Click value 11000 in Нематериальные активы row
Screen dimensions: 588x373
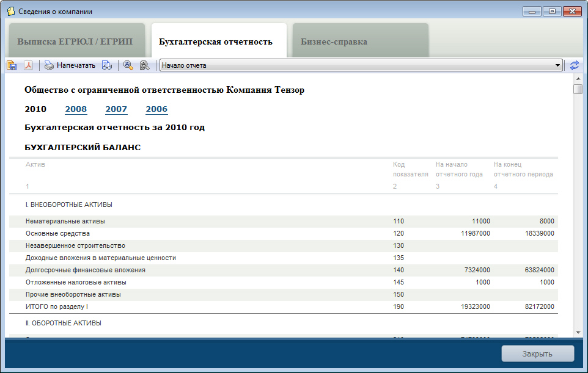click(481, 222)
